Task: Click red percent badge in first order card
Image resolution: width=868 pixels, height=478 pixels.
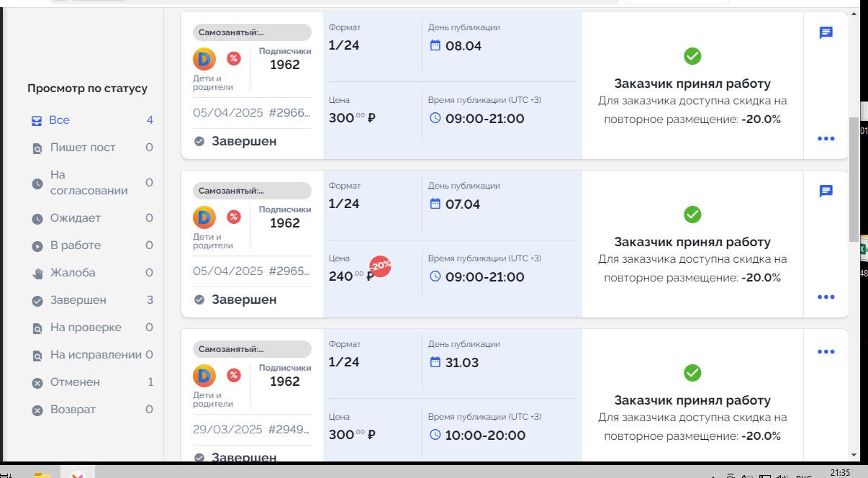Action: [234, 58]
